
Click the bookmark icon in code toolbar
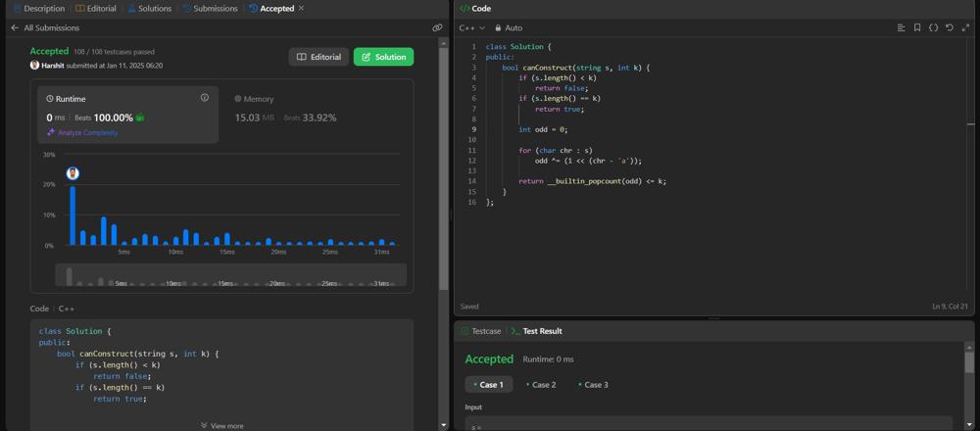pos(917,27)
